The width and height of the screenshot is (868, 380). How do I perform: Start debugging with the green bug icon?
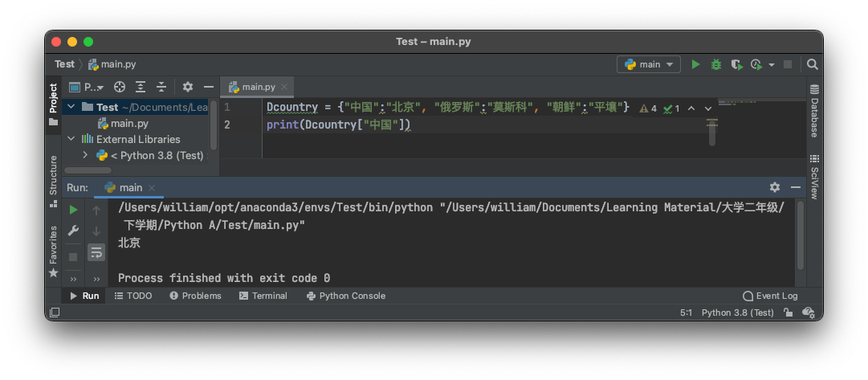715,64
